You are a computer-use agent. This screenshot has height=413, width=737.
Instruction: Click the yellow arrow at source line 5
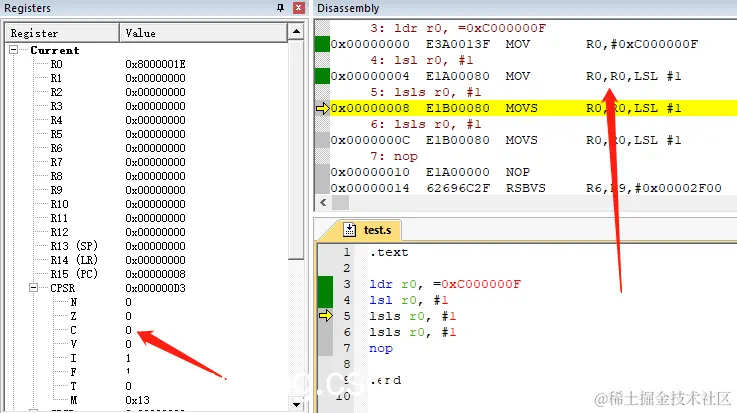325,315
